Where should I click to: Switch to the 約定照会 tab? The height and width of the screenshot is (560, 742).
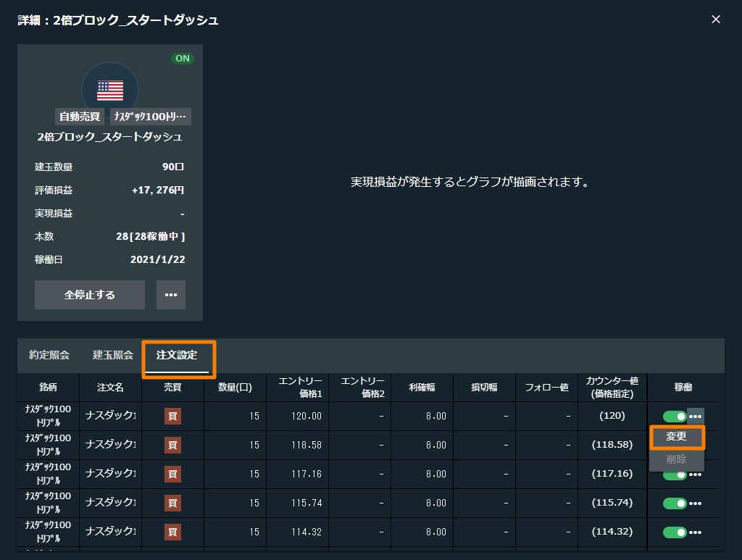49,355
